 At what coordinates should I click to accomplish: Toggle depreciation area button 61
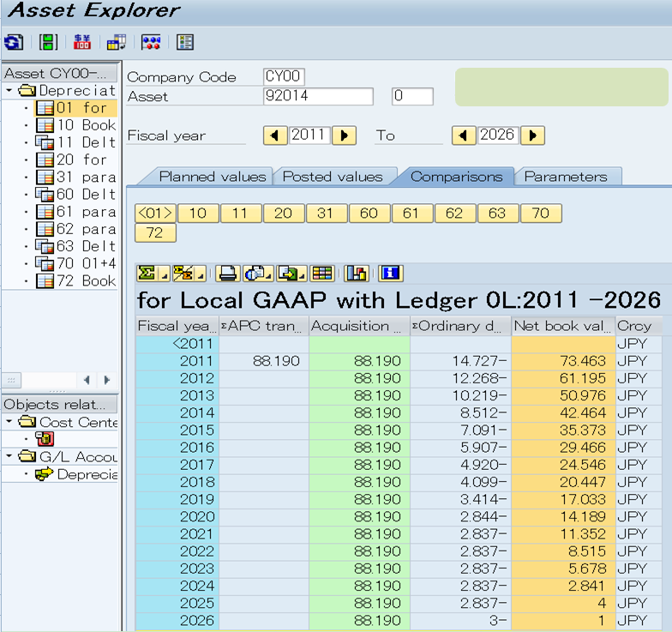coord(412,213)
